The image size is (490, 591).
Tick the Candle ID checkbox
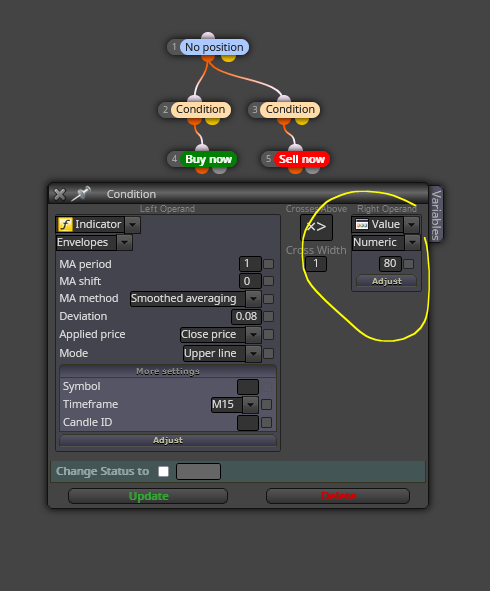click(266, 423)
